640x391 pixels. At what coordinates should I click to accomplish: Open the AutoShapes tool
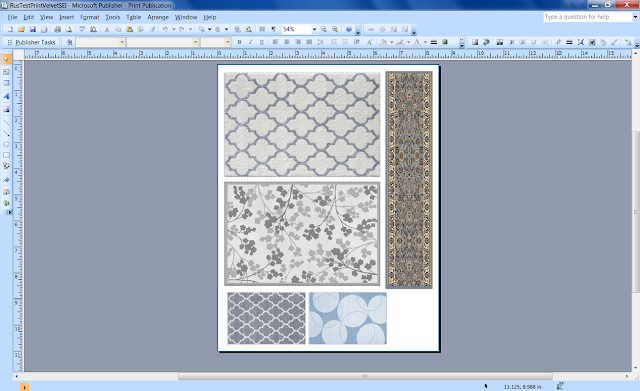[x=6, y=166]
